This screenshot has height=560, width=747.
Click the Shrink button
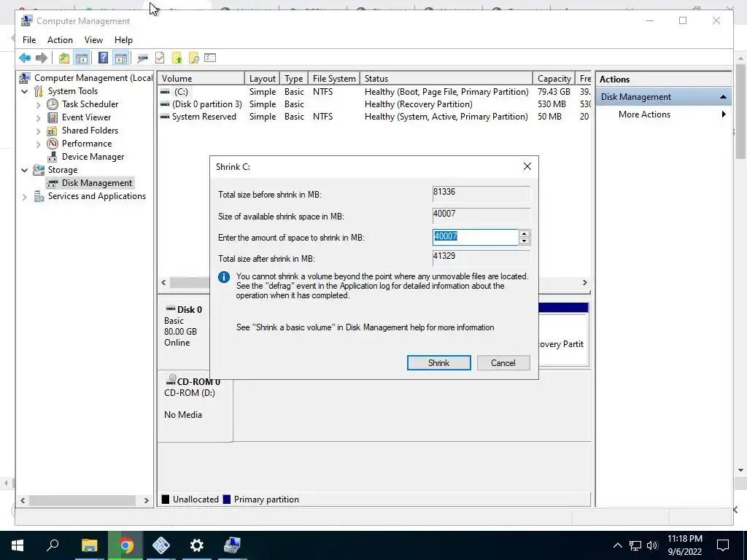coord(438,363)
